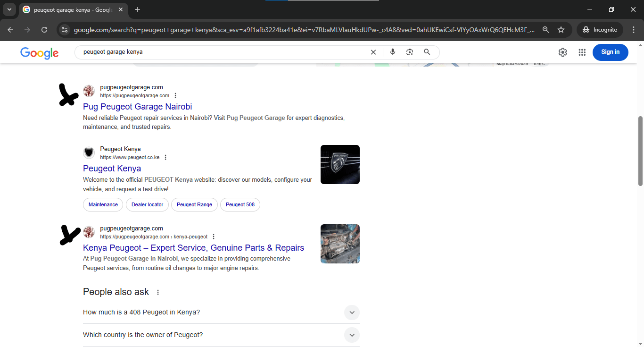Click favicon of Pug Peugeot Garage Nairobi result

click(x=89, y=91)
